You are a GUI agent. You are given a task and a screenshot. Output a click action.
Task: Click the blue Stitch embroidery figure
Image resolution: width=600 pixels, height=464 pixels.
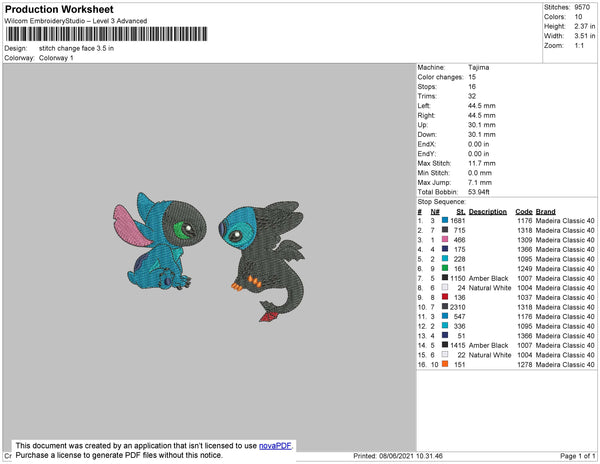coord(160,241)
